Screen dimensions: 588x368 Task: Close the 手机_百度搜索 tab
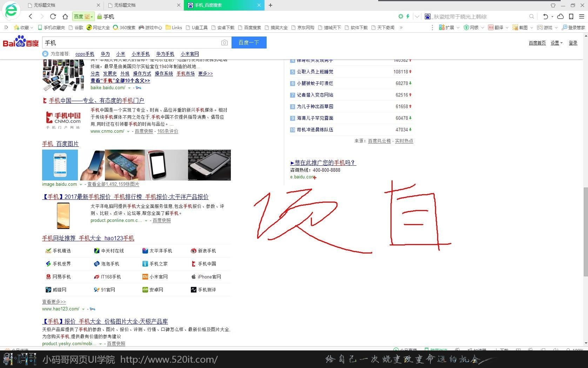click(259, 5)
